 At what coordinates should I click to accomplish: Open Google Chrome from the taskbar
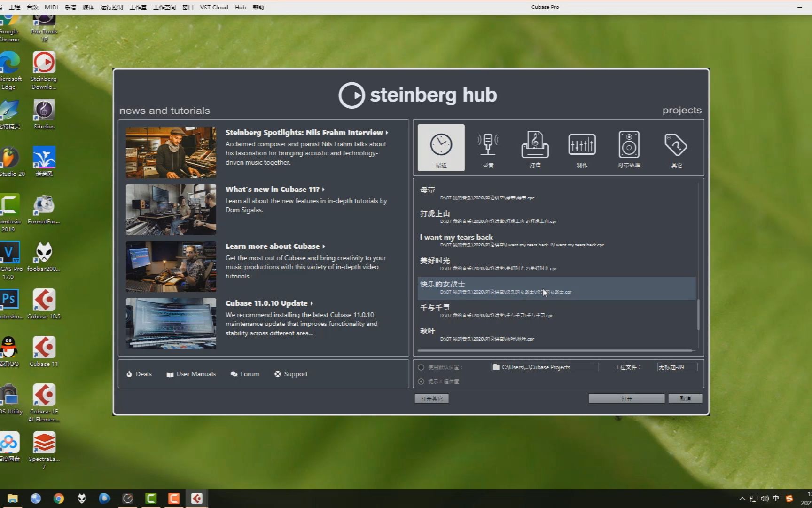(x=59, y=499)
